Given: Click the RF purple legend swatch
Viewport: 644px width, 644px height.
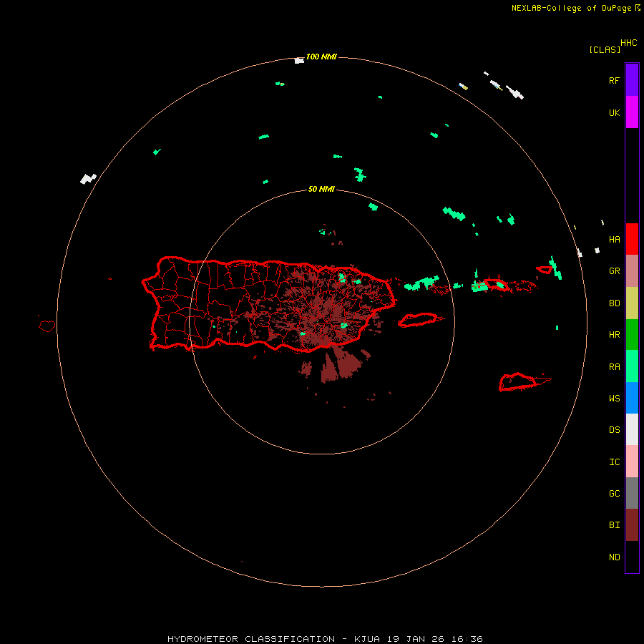Looking at the screenshot, I should [x=632, y=80].
